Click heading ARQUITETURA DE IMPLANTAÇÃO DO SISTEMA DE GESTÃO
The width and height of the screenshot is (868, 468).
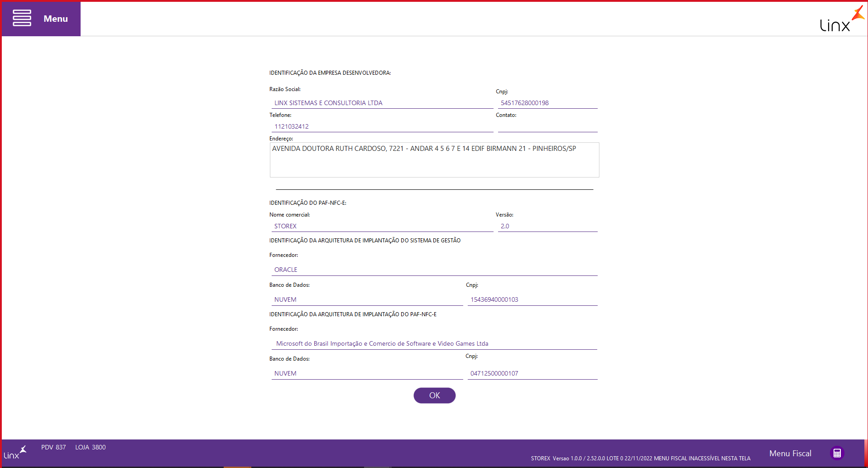(x=365, y=241)
